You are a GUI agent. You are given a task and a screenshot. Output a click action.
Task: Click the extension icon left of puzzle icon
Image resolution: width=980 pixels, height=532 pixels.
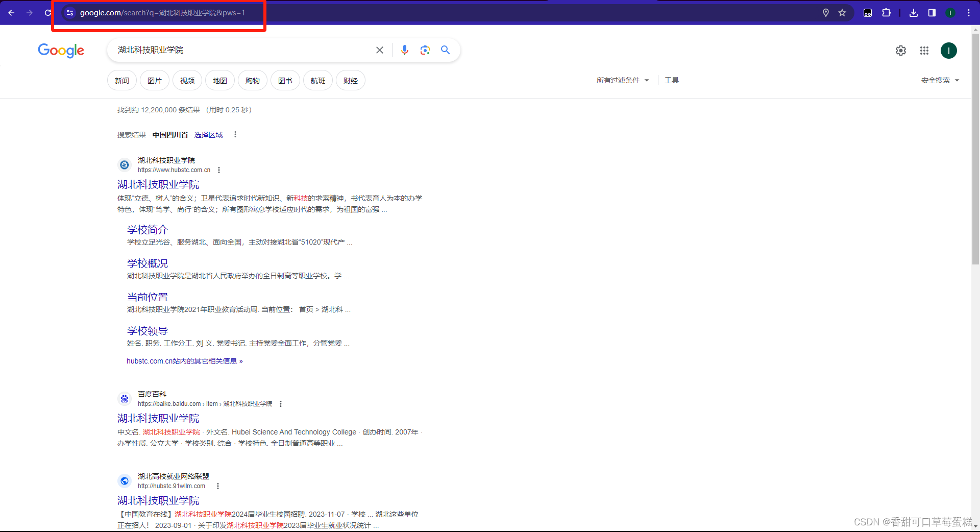(x=868, y=13)
